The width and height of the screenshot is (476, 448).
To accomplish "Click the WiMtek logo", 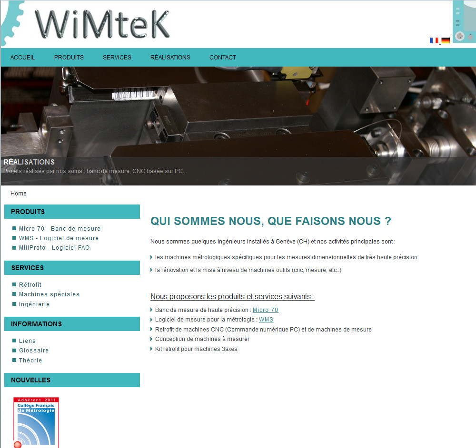I will (x=102, y=24).
